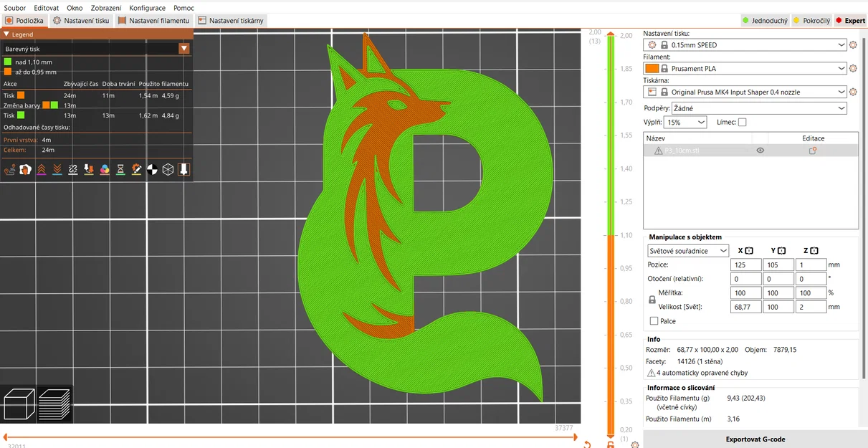Toggle seams icon in legend toolbar
The height and width of the screenshot is (448, 868).
73,170
